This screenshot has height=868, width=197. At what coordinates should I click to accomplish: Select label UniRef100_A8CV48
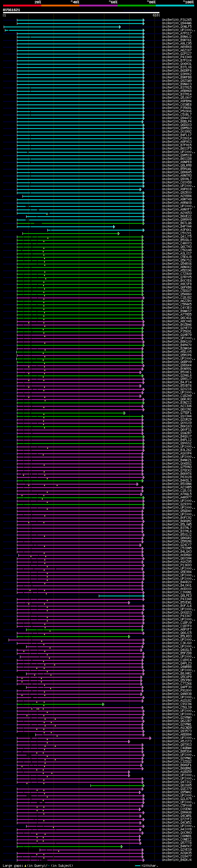pyautogui.click(x=177, y=321)
